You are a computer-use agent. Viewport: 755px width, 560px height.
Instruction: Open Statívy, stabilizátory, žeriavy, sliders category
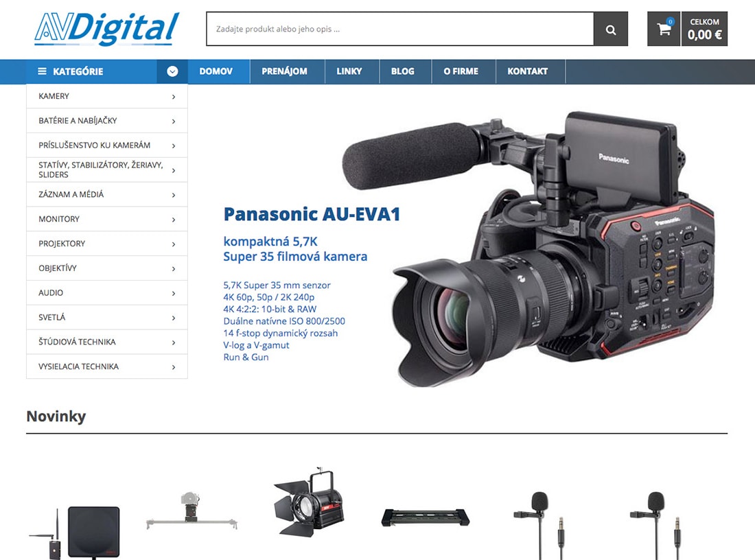[107, 170]
